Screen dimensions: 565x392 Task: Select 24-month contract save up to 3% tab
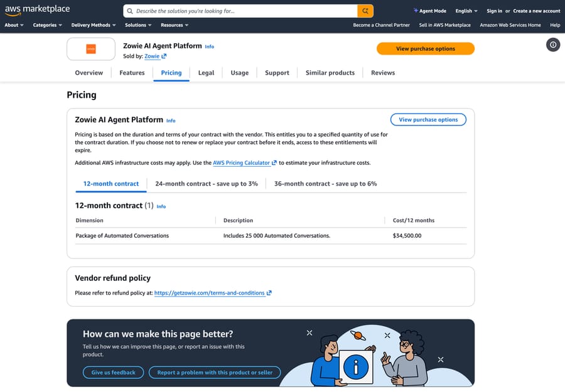tap(207, 184)
